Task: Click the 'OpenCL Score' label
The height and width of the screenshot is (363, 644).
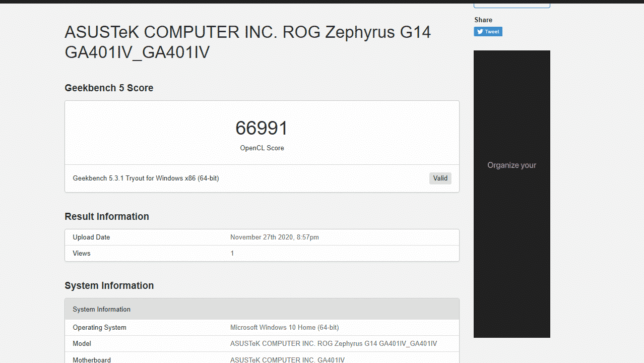Action: pyautogui.click(x=262, y=148)
